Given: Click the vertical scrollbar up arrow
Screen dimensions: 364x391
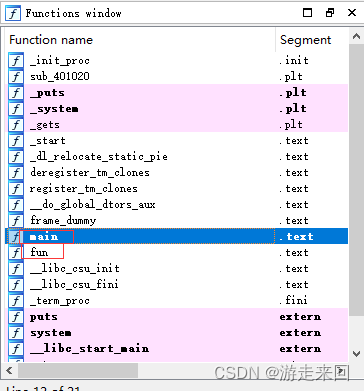Looking at the screenshot, I should click(x=356, y=36).
